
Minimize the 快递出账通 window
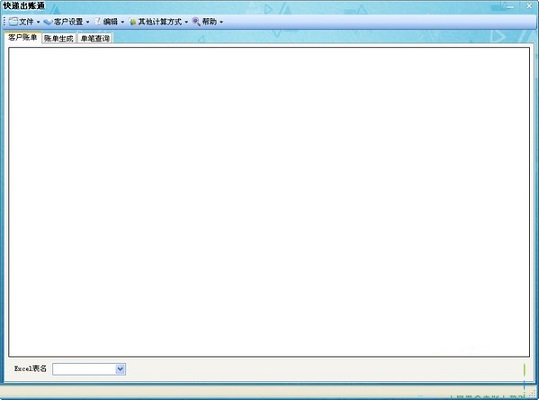click(510, 6)
